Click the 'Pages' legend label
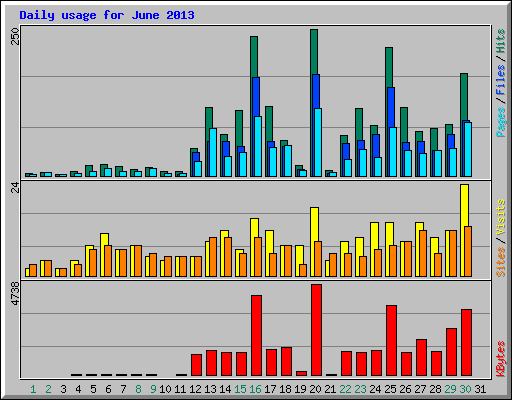Viewport: 512px width, 400px height. tap(500, 122)
